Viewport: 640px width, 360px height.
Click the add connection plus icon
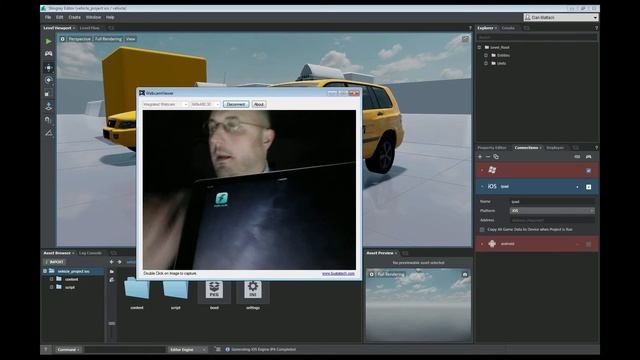click(480, 157)
